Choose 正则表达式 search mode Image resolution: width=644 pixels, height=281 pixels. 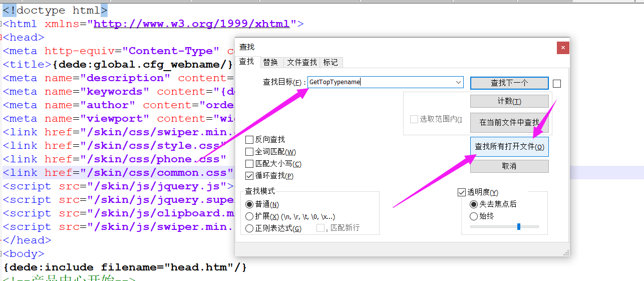(249, 229)
